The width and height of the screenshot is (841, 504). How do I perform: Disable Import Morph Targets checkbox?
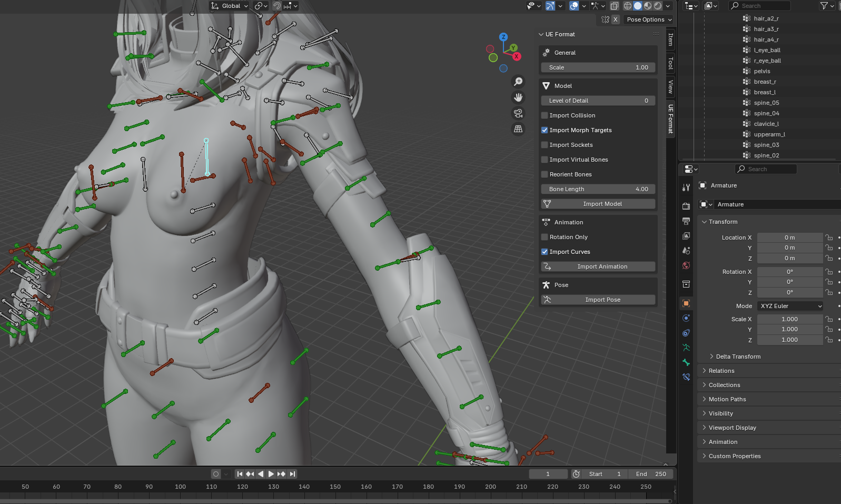point(545,130)
